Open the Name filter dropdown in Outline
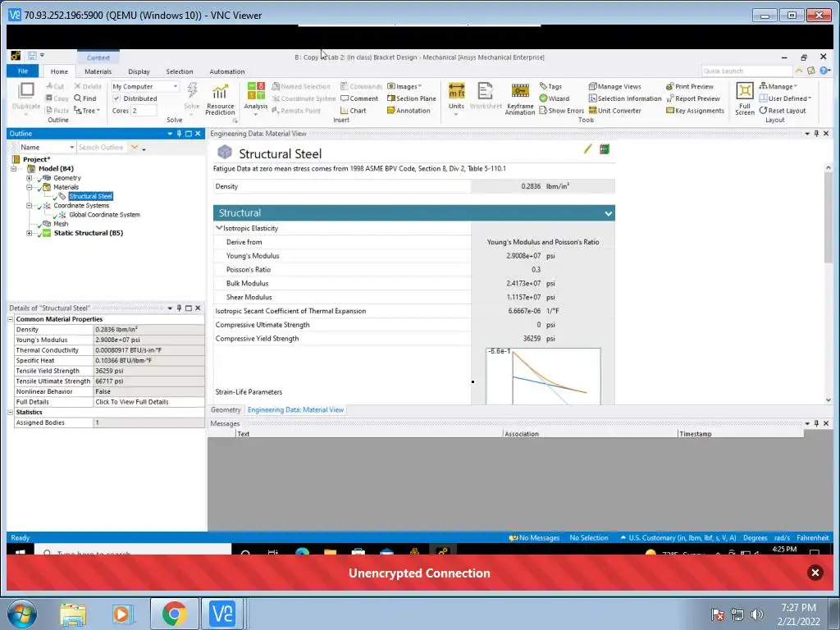The image size is (840, 630). [47, 148]
